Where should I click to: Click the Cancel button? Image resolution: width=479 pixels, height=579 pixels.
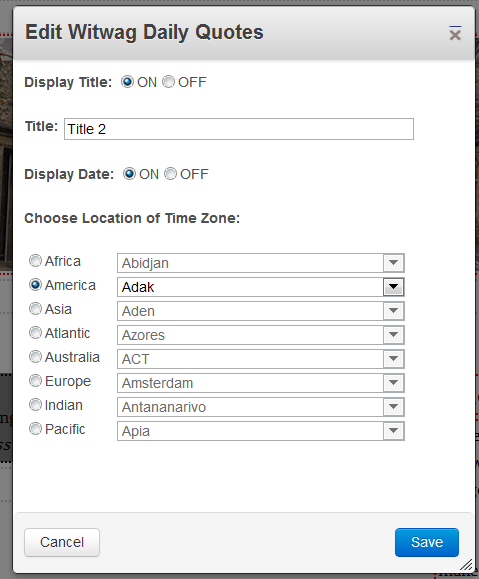click(x=62, y=542)
